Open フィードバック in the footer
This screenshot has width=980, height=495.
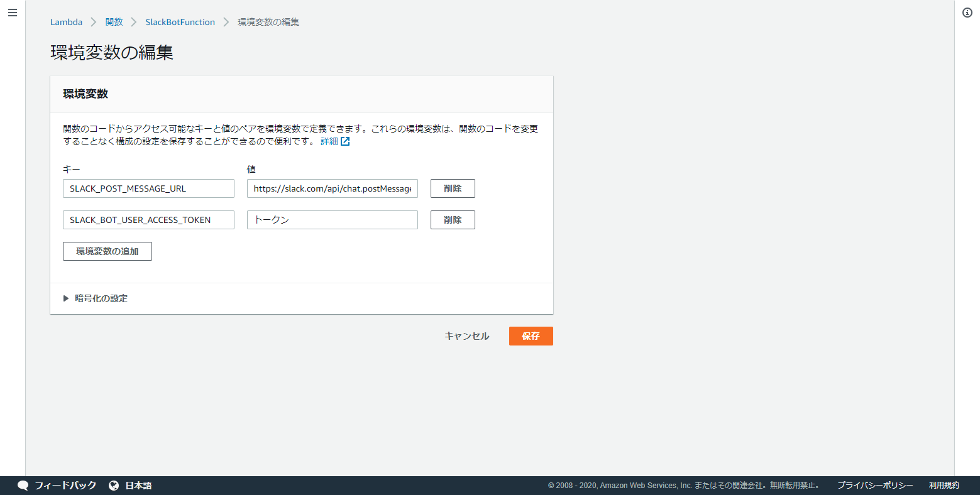click(x=65, y=486)
